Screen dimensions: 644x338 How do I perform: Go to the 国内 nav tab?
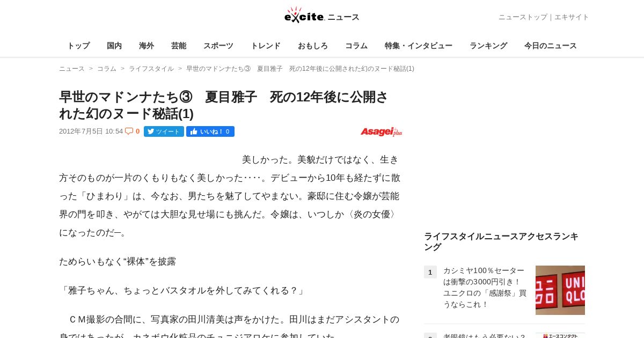[114, 46]
